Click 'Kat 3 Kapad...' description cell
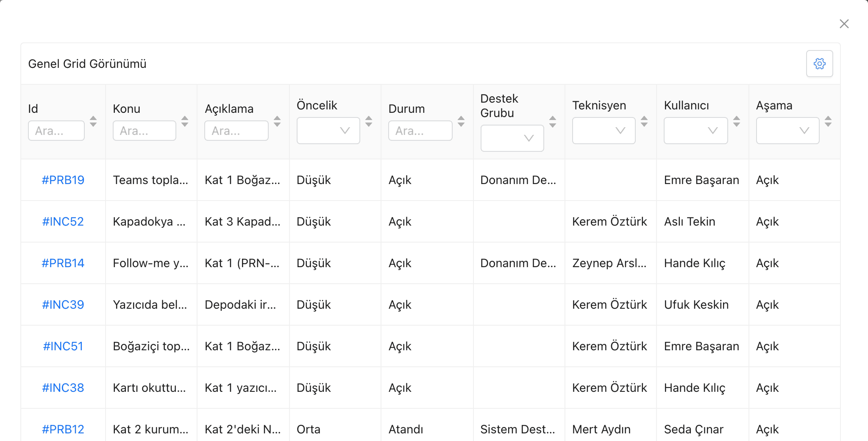The width and height of the screenshot is (868, 441). [243, 221]
